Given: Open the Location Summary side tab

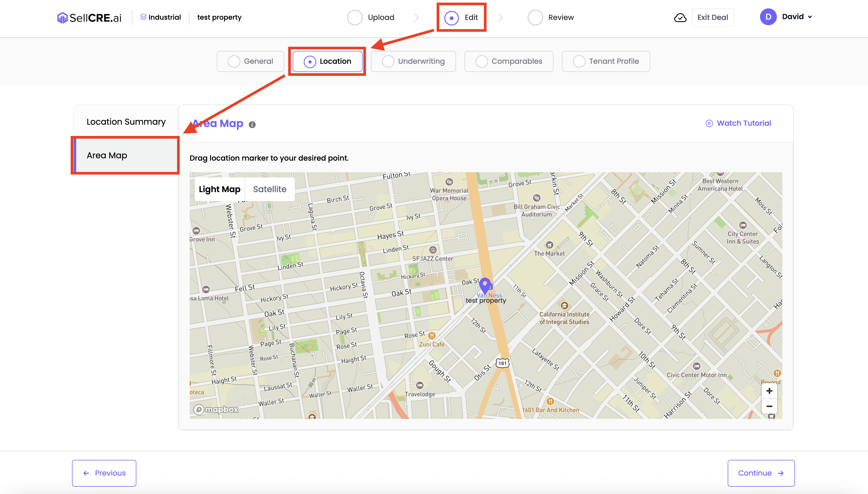Looking at the screenshot, I should point(126,122).
